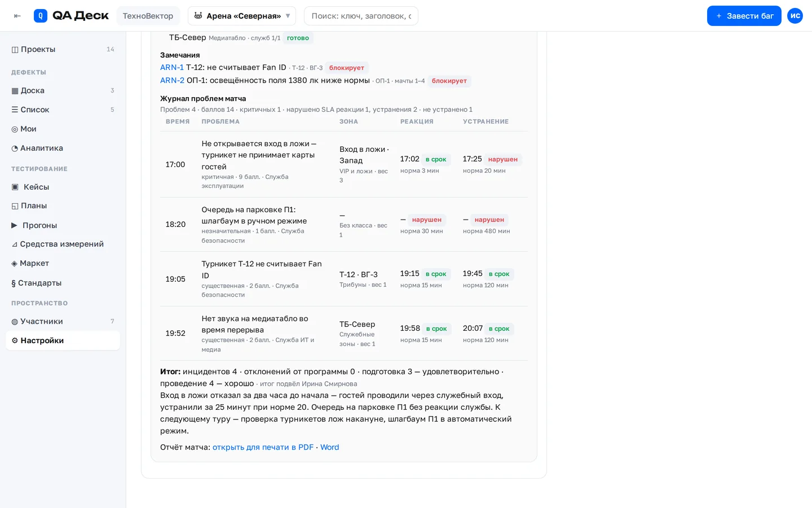Click the блокирует badge on the ARN-1 row

coord(347,68)
